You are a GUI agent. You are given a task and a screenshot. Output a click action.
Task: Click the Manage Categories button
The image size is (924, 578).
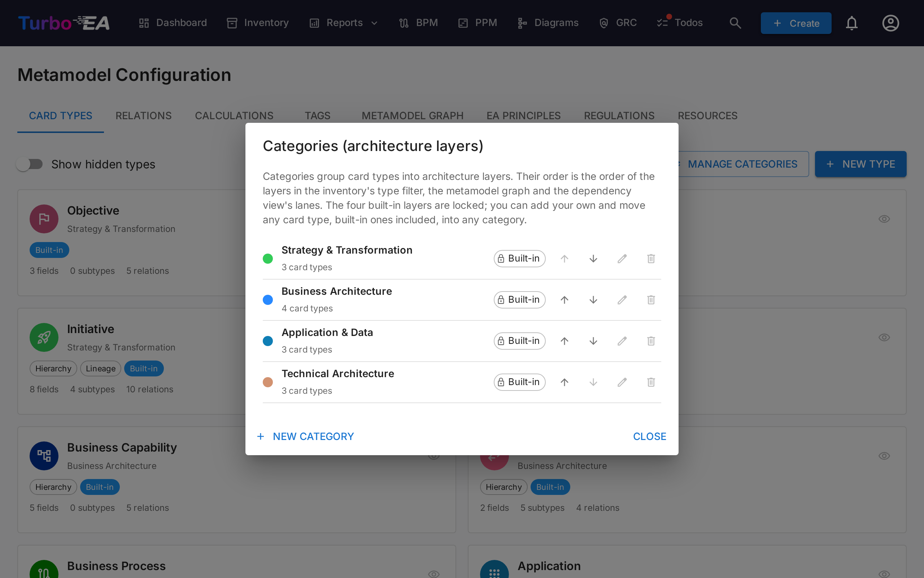click(743, 164)
